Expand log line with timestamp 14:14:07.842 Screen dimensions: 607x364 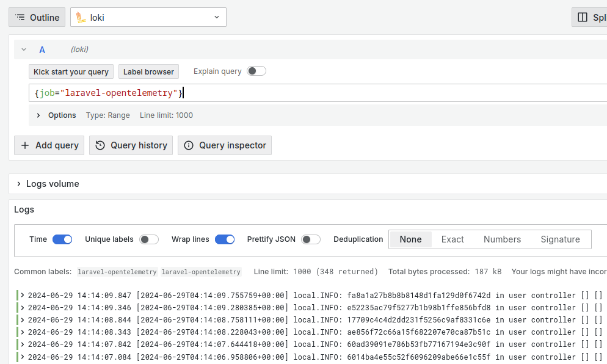pyautogui.click(x=23, y=344)
